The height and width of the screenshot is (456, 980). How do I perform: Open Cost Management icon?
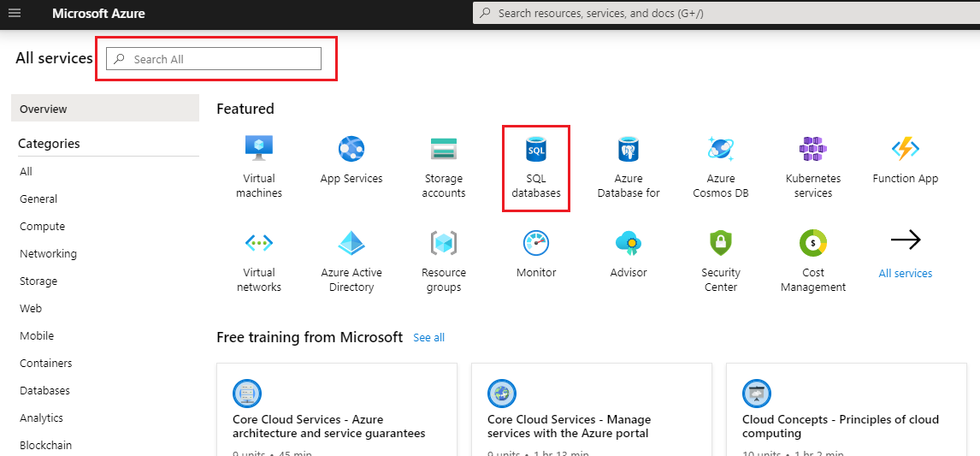tap(813, 243)
